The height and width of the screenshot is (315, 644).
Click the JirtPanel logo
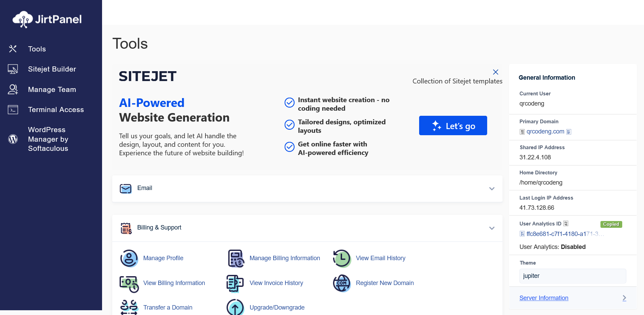(x=47, y=19)
